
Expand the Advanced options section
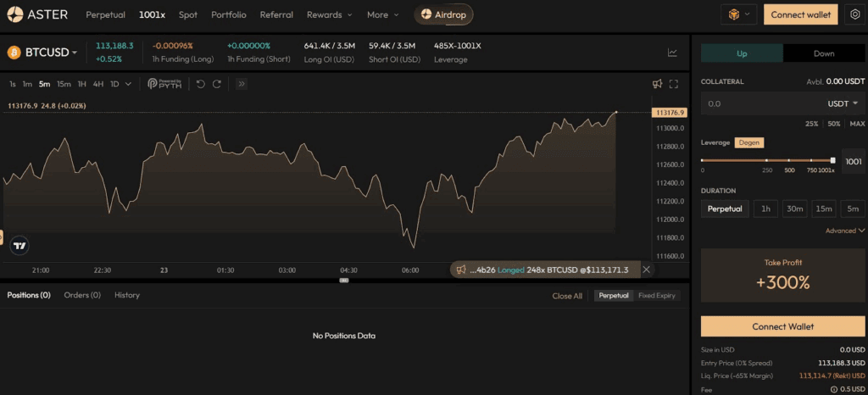(844, 231)
